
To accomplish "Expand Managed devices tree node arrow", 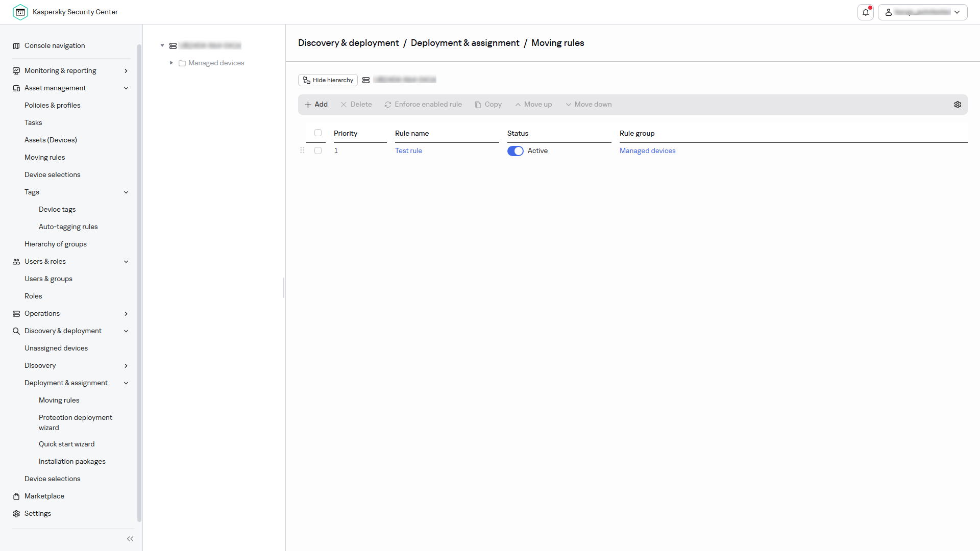I will pyautogui.click(x=171, y=63).
